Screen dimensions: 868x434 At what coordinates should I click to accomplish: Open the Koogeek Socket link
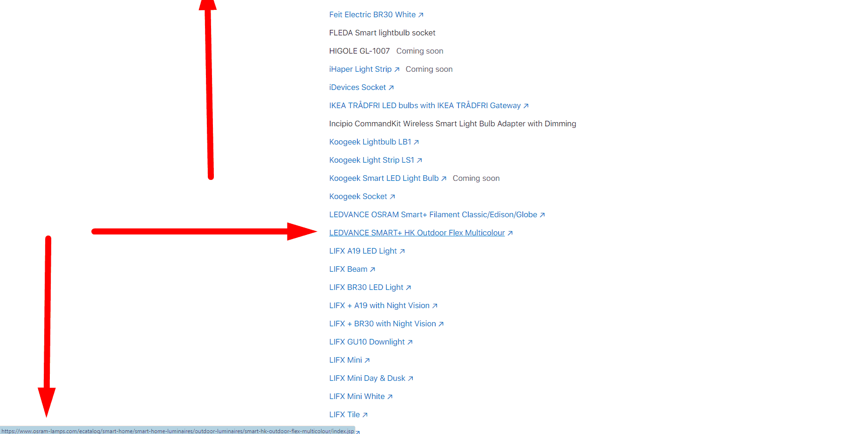[x=358, y=196]
